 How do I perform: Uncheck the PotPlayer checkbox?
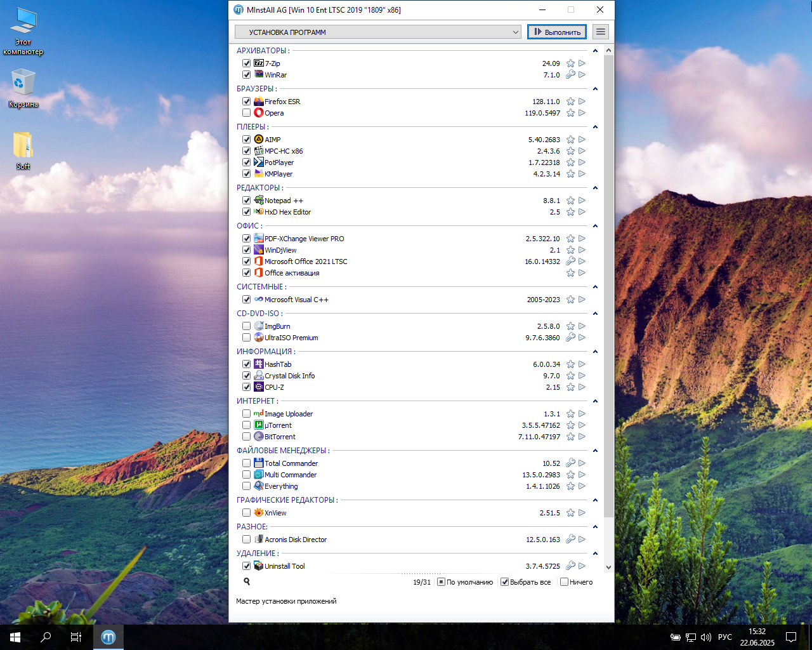246,162
